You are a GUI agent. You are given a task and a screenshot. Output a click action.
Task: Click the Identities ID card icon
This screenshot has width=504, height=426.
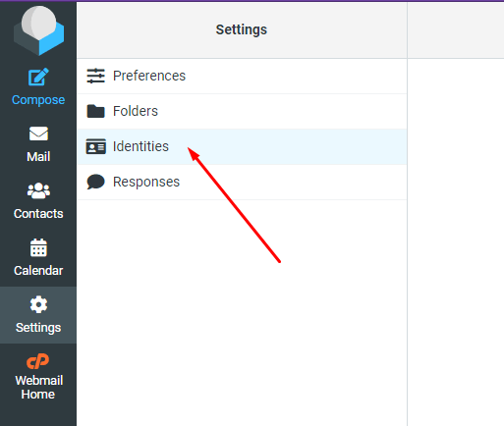click(x=95, y=146)
